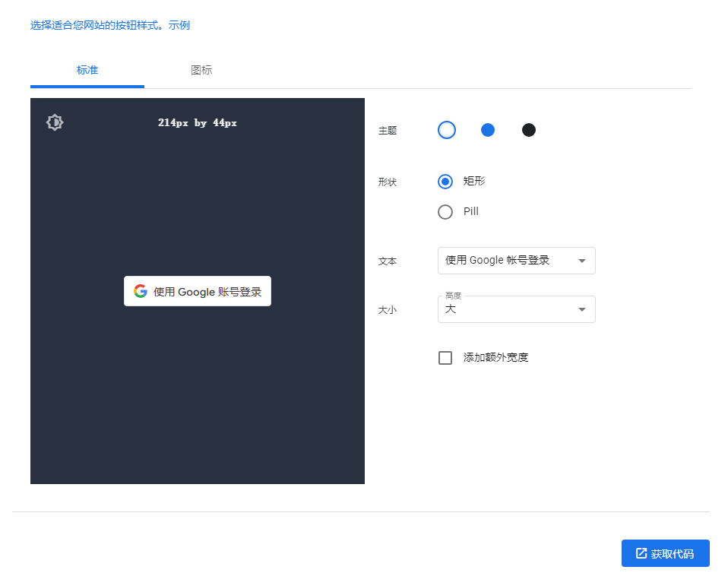Click the 添加额外宽度 label text
The image size is (728, 573).
(x=496, y=357)
